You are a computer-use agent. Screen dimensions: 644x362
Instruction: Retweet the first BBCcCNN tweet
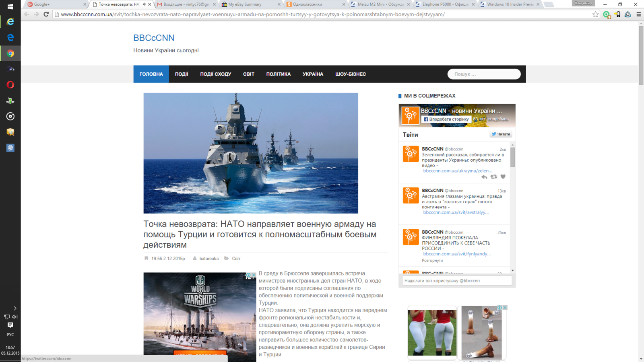click(493, 177)
